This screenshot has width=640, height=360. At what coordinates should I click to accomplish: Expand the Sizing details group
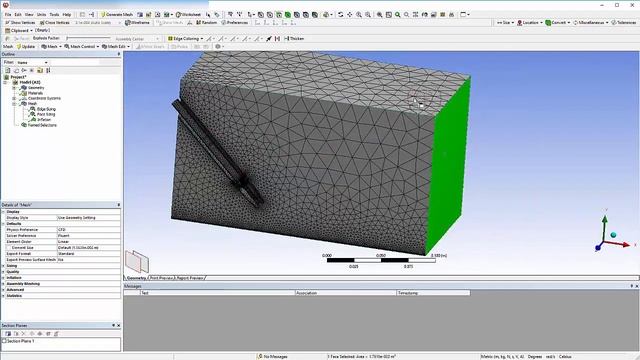point(4,266)
